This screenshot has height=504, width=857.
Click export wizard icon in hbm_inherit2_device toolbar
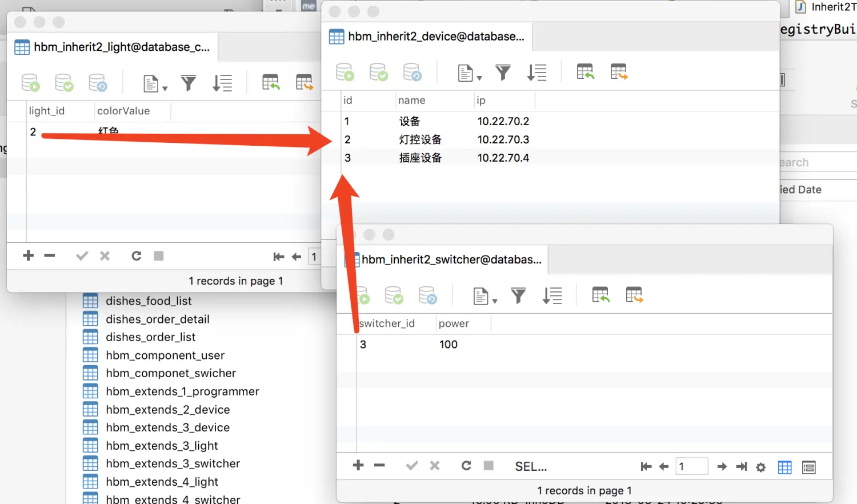[619, 73]
